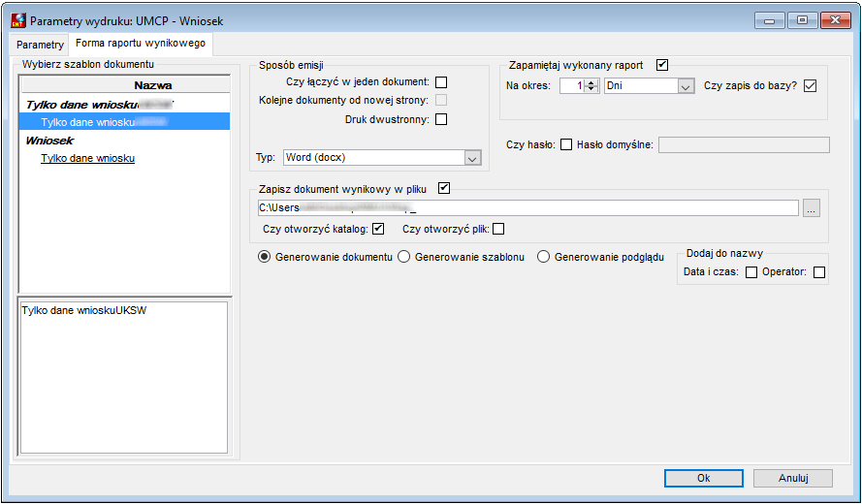862x504 pixels.
Task: Click the Na okres number field
Action: (572, 85)
